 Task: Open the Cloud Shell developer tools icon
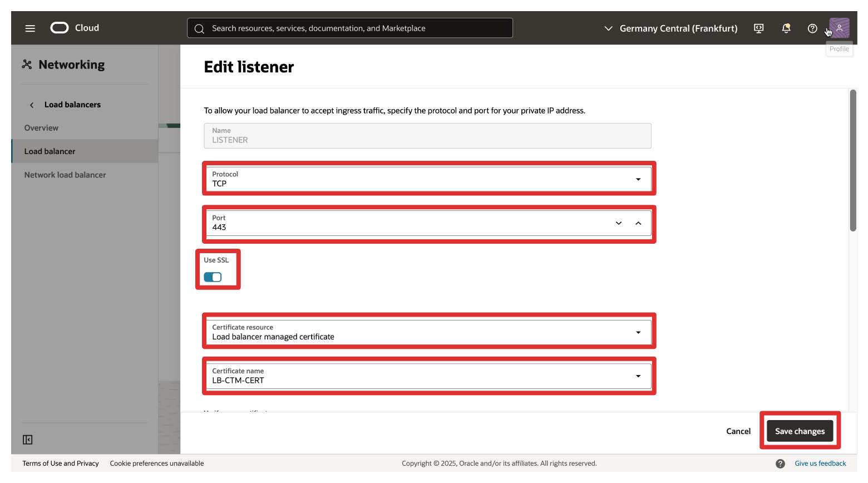click(758, 28)
